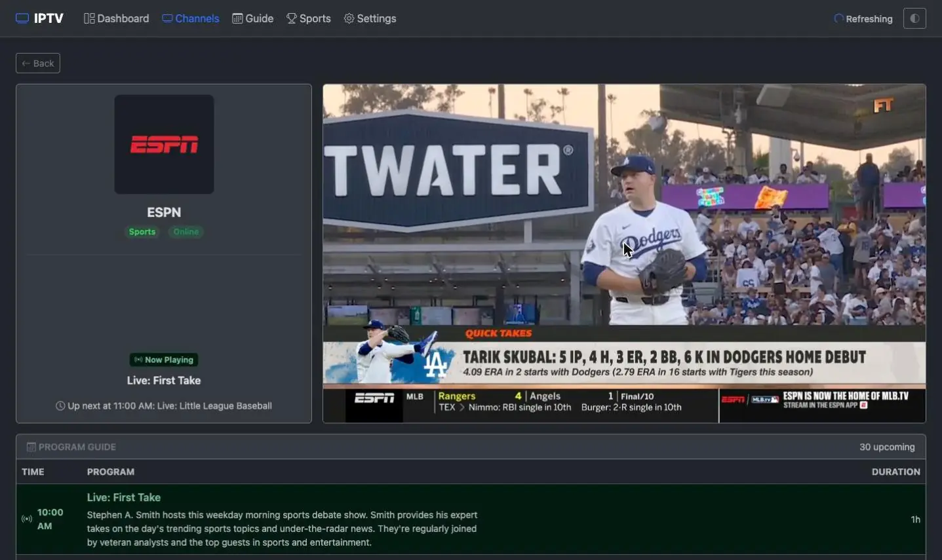Select the 'Live: First Take' now playing title
The width and height of the screenshot is (942, 560).
pyautogui.click(x=164, y=381)
